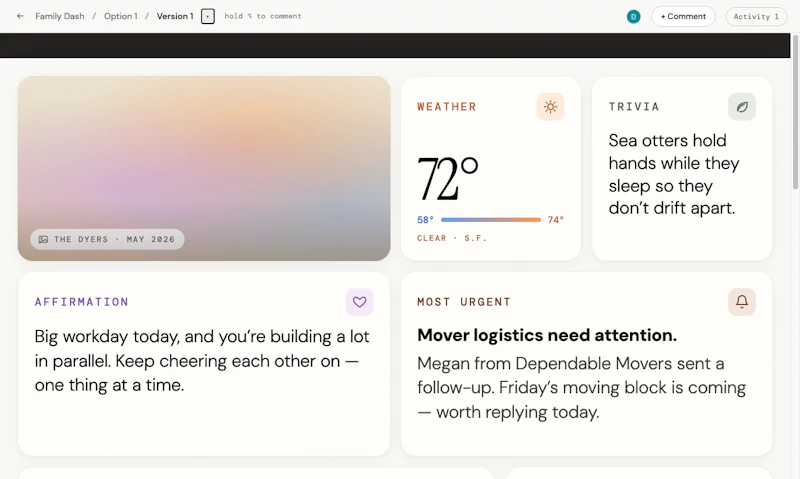Viewport: 800px width, 479px height.
Task: Click the leaf icon in Trivia card
Action: (x=742, y=107)
